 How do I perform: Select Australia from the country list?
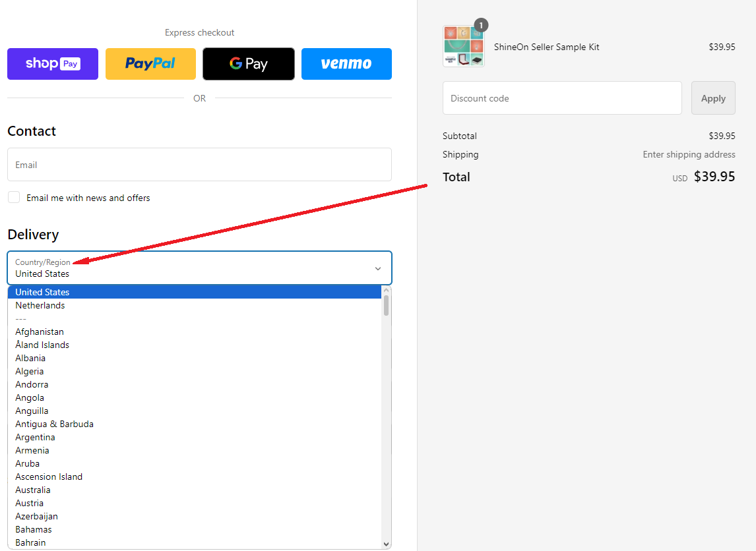(x=195, y=490)
